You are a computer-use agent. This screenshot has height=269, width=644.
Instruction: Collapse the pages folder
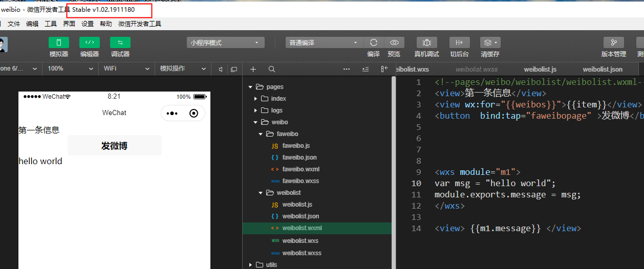click(x=250, y=87)
